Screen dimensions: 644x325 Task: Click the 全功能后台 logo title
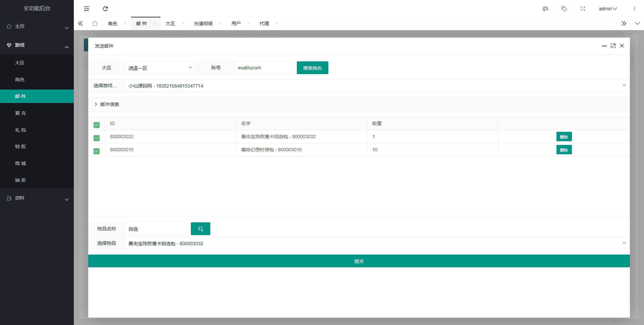point(37,8)
